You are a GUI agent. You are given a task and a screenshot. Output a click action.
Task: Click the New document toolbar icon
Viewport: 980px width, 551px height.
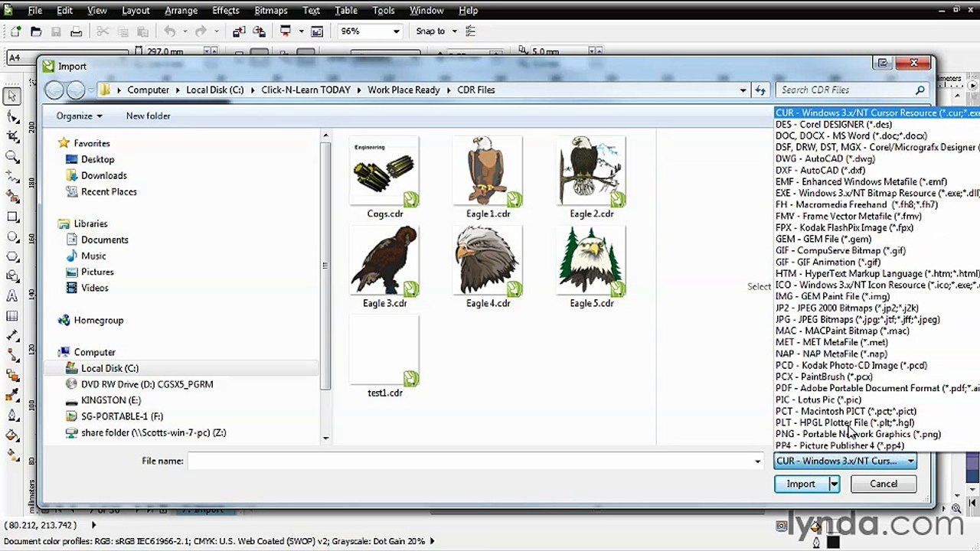tap(16, 31)
